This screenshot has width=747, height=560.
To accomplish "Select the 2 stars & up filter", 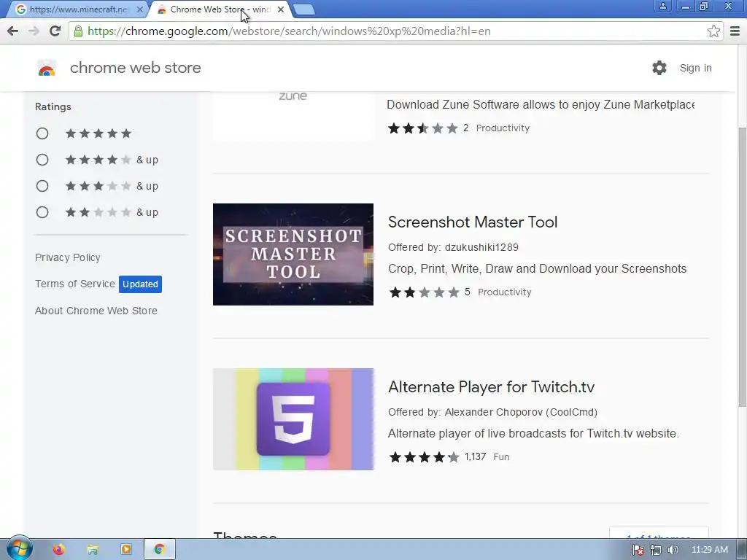I will [x=42, y=212].
